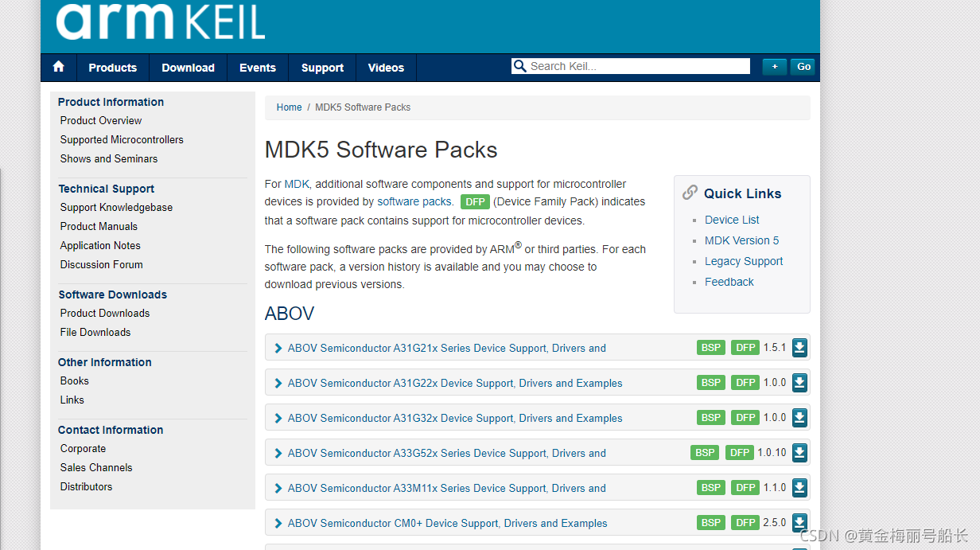Open the Support menu

(322, 68)
